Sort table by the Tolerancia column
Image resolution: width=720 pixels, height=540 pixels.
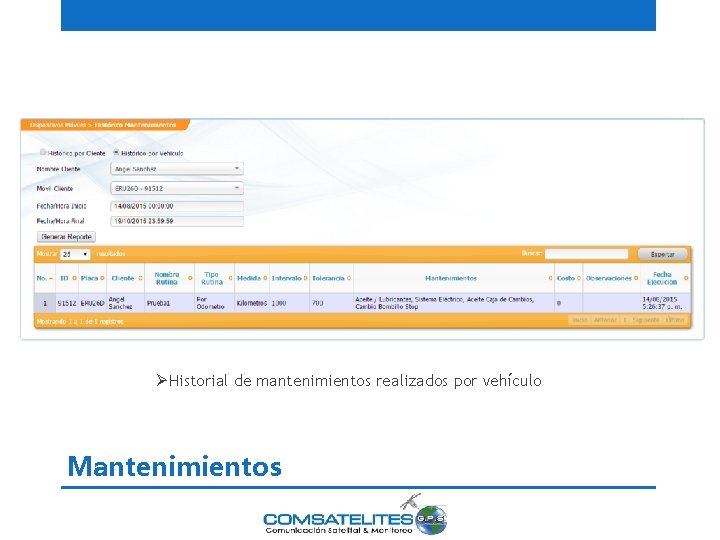click(x=331, y=278)
